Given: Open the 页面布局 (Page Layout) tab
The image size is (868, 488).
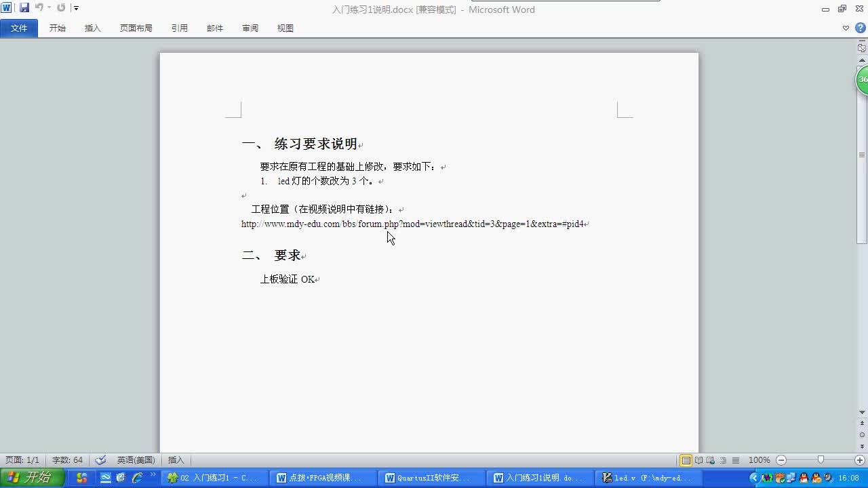Looking at the screenshot, I should (136, 28).
